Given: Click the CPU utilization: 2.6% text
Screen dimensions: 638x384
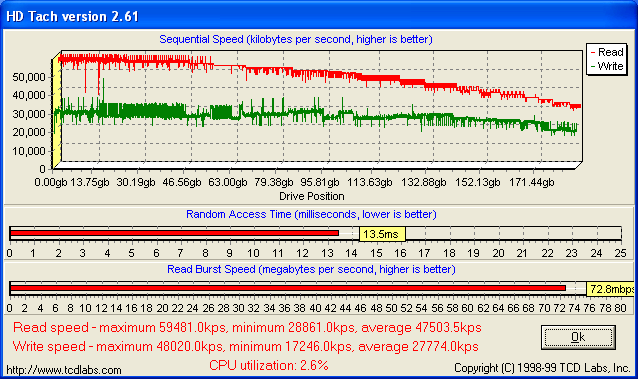Looking at the screenshot, I should 269,365.
